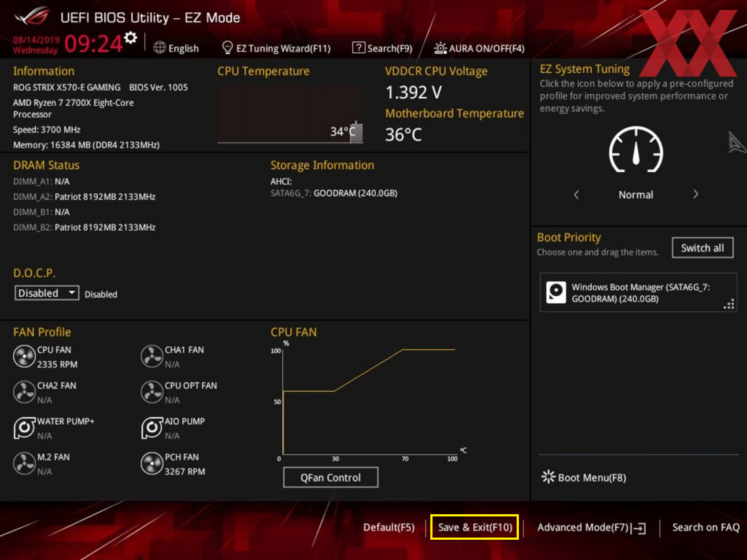Open the D.O.C.P. Disabled dropdown

47,293
